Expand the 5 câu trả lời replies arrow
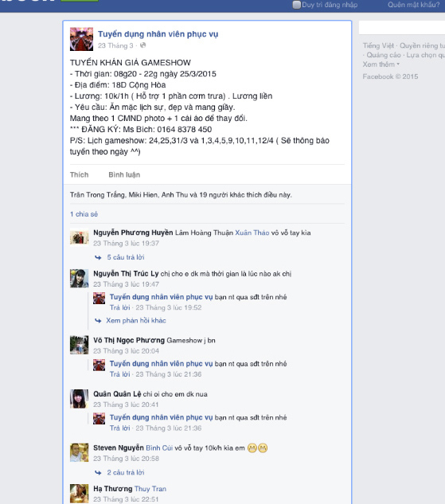Screen dimensions: 445x504 click(98, 257)
